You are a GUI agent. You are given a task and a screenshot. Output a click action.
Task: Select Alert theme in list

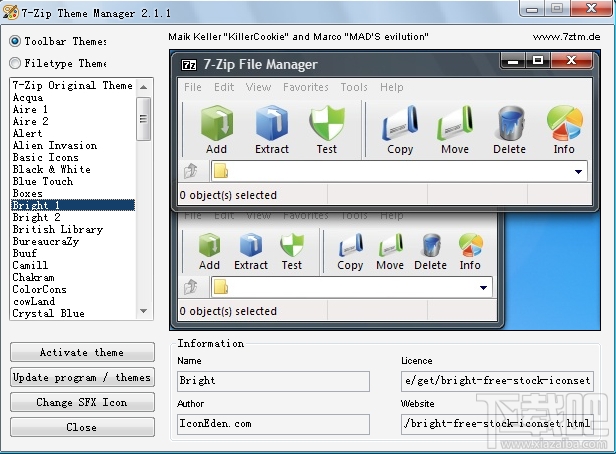point(73,133)
